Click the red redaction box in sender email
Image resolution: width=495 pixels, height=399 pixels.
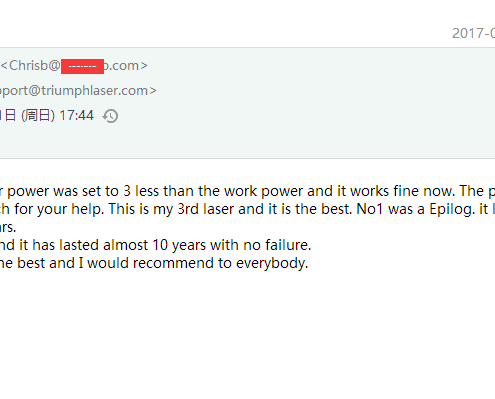[x=82, y=66]
